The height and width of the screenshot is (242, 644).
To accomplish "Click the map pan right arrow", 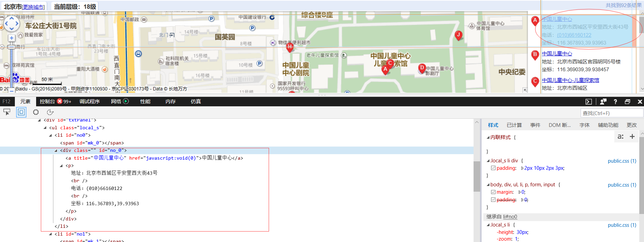I will click(x=17, y=24).
